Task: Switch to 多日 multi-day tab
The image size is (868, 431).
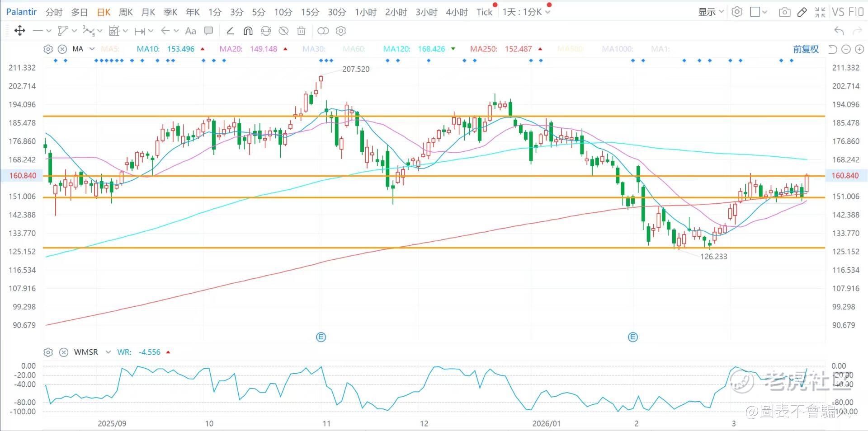Action: (80, 12)
